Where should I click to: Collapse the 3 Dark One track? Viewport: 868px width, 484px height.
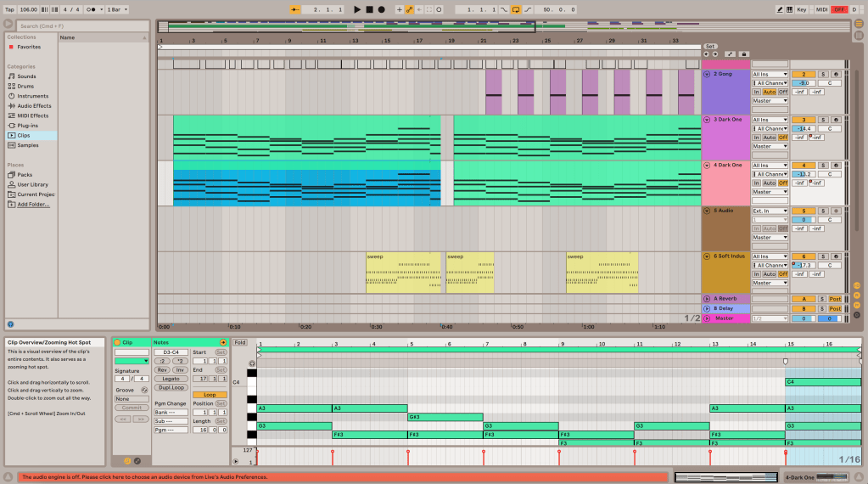tap(707, 120)
